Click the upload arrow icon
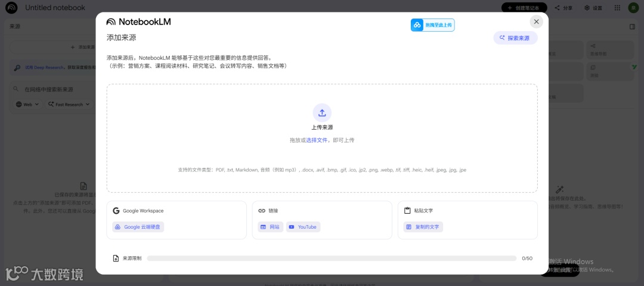644x286 pixels. (322, 112)
